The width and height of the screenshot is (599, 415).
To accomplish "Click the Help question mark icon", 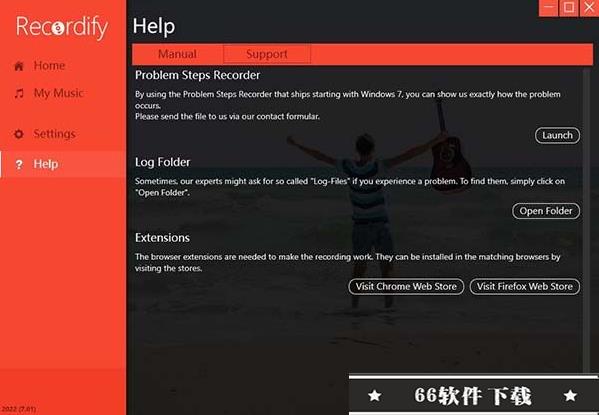I will (19, 164).
